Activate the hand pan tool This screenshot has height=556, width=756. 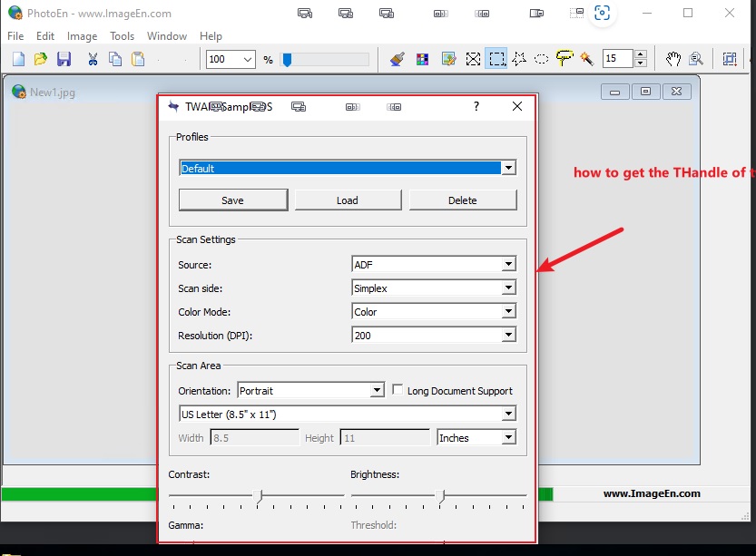[x=673, y=59]
